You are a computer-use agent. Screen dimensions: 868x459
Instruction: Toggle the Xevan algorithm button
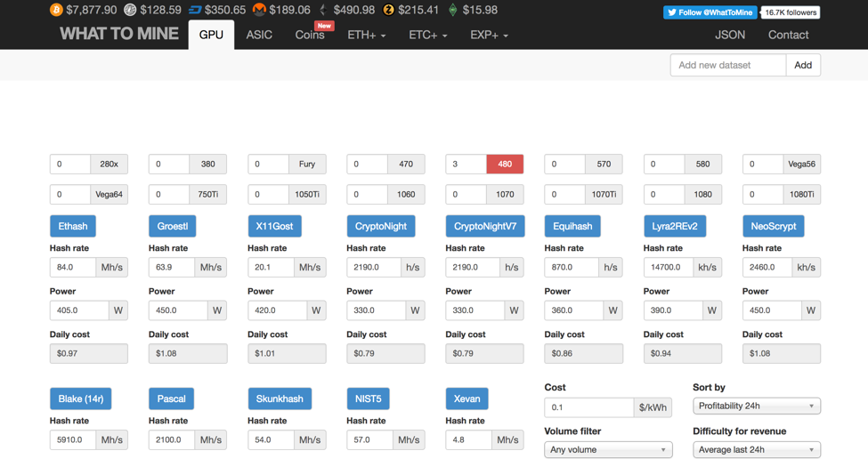point(466,399)
